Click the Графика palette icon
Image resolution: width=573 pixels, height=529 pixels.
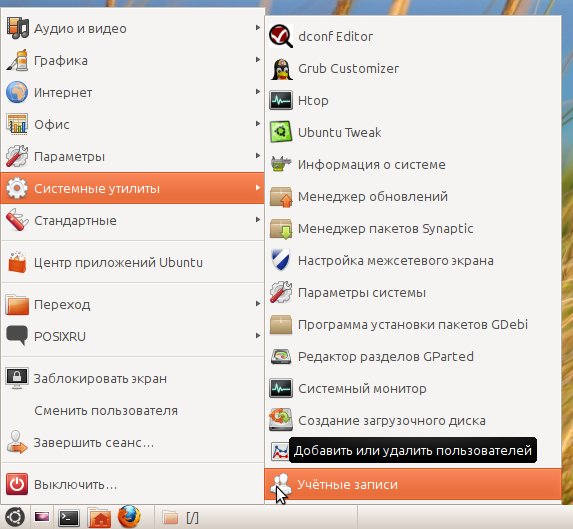pyautogui.click(x=17, y=60)
